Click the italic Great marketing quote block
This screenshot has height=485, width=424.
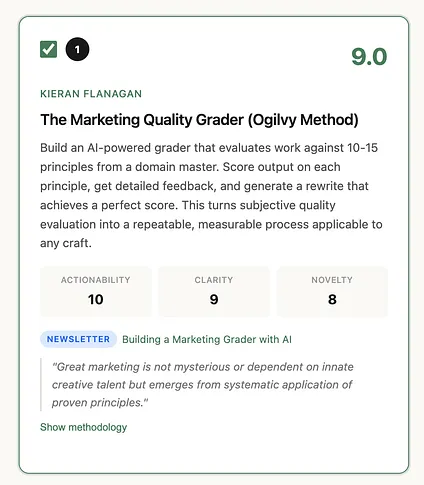pos(203,385)
